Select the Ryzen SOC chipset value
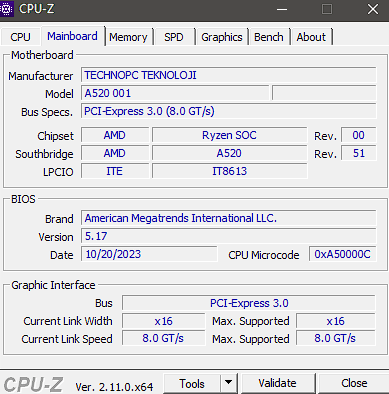389x394 pixels. tap(229, 135)
